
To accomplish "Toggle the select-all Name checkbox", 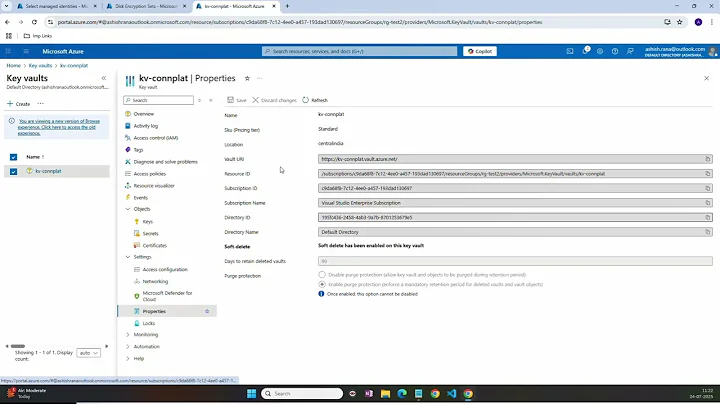I will (13, 157).
